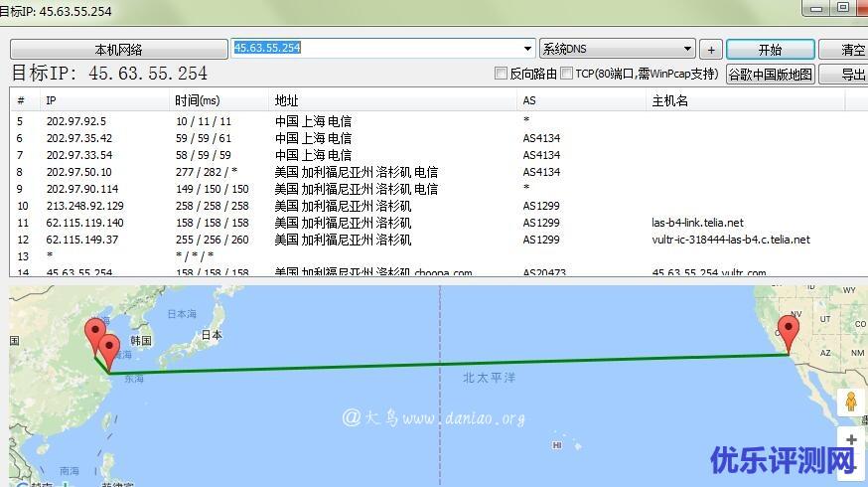This screenshot has height=487, width=868.
Task: Select hop row 213.248.92.129
Action: (437, 206)
